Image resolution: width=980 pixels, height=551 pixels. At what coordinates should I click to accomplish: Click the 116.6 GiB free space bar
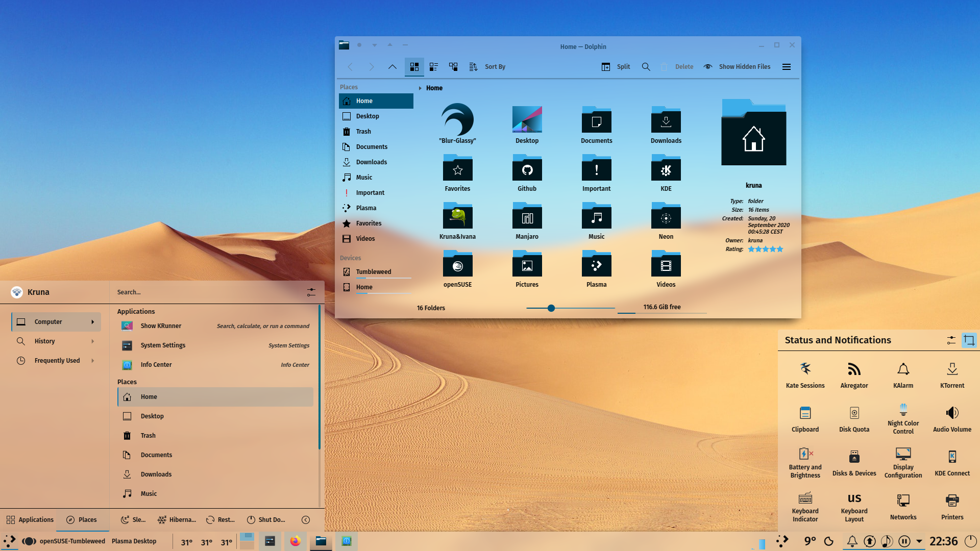click(662, 308)
